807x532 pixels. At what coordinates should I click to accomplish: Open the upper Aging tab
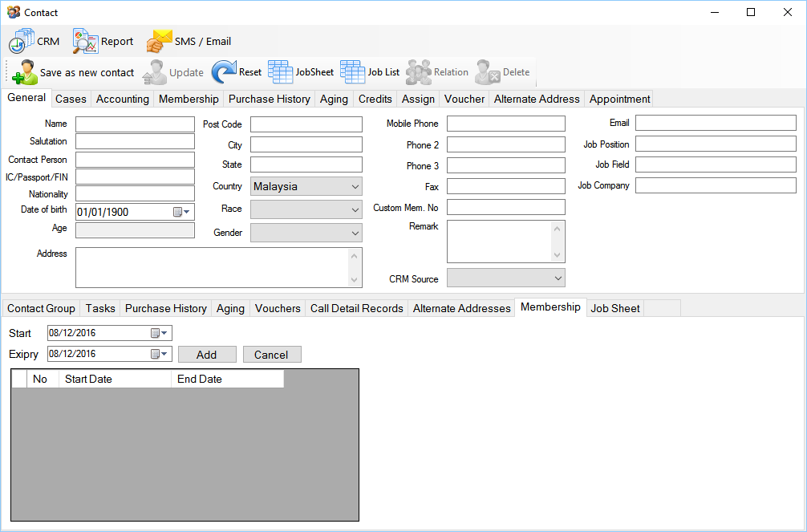click(x=334, y=99)
